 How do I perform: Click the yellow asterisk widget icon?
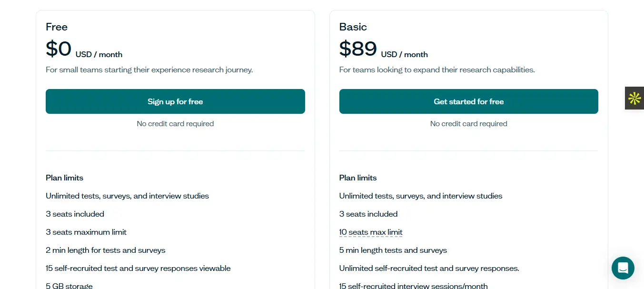click(x=634, y=98)
